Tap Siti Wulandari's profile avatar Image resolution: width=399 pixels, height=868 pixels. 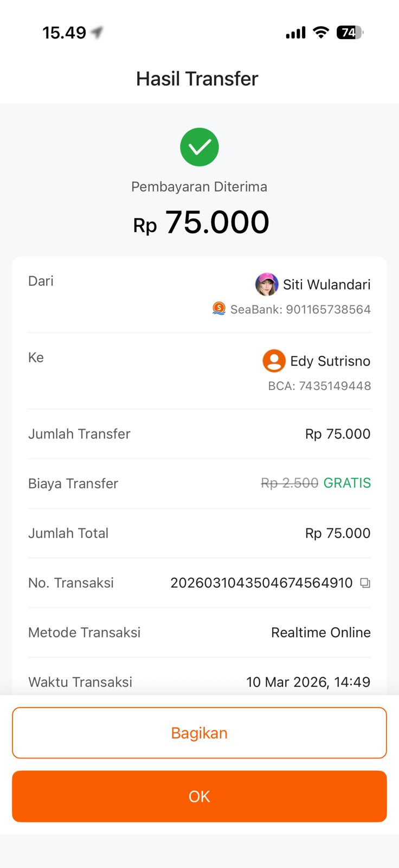pos(267,285)
